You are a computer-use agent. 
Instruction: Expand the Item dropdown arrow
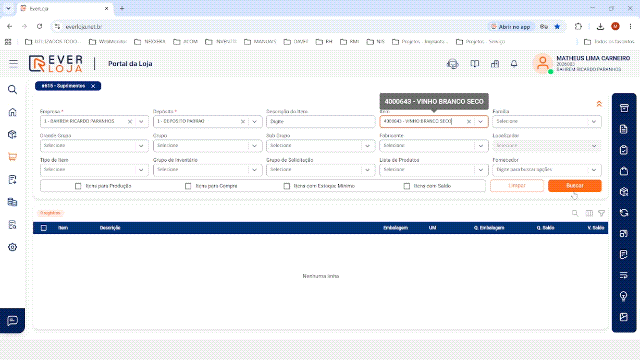click(480, 122)
